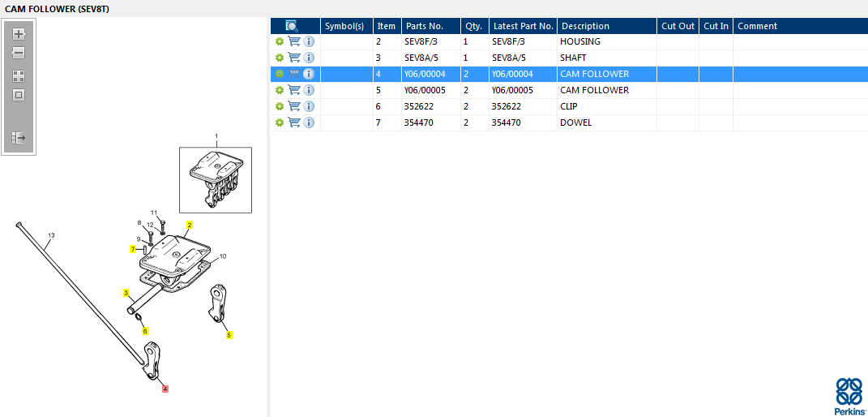Click callout 13 on the push rod
Viewport: 868px width, 417px height.
(51, 235)
